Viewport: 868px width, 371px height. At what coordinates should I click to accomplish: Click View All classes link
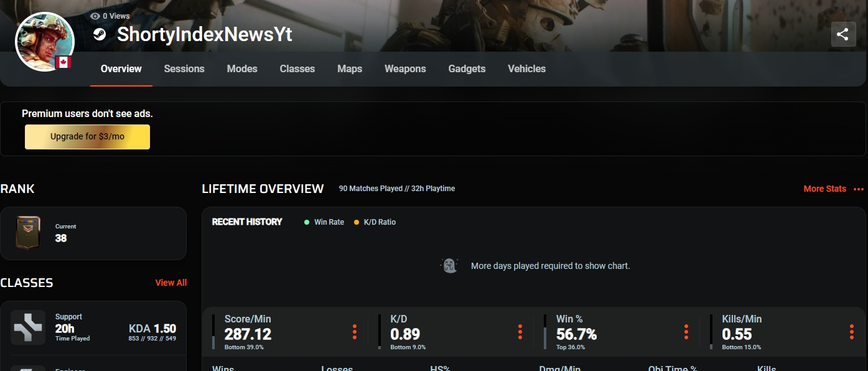tap(171, 283)
